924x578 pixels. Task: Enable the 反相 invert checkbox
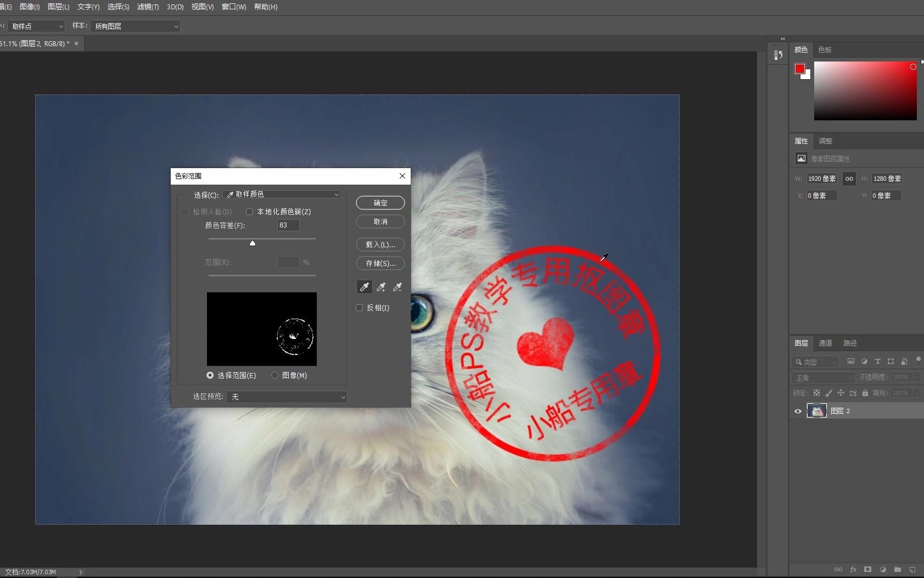point(359,308)
